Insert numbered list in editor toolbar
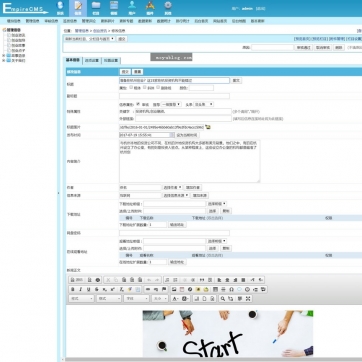The width and height of the screenshot is (362, 362). pyautogui.click(x=167, y=280)
